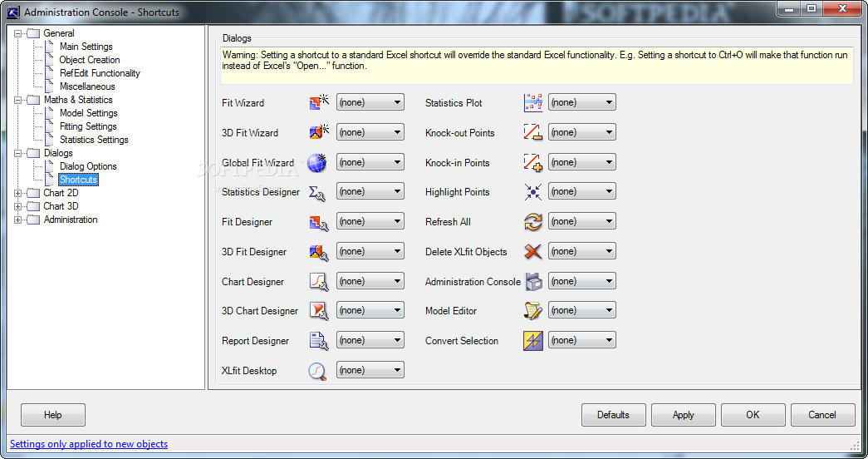
Task: Click 'Settings only applied to new objects' link
Action: point(89,444)
